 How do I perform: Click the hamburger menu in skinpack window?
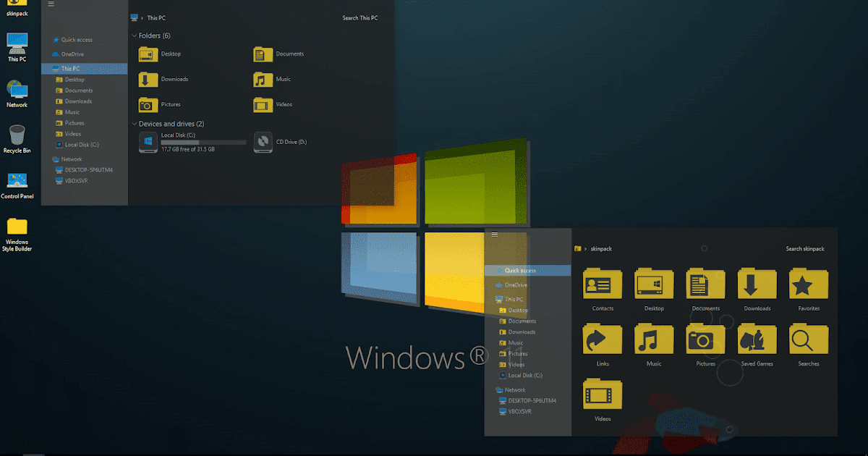click(x=495, y=235)
